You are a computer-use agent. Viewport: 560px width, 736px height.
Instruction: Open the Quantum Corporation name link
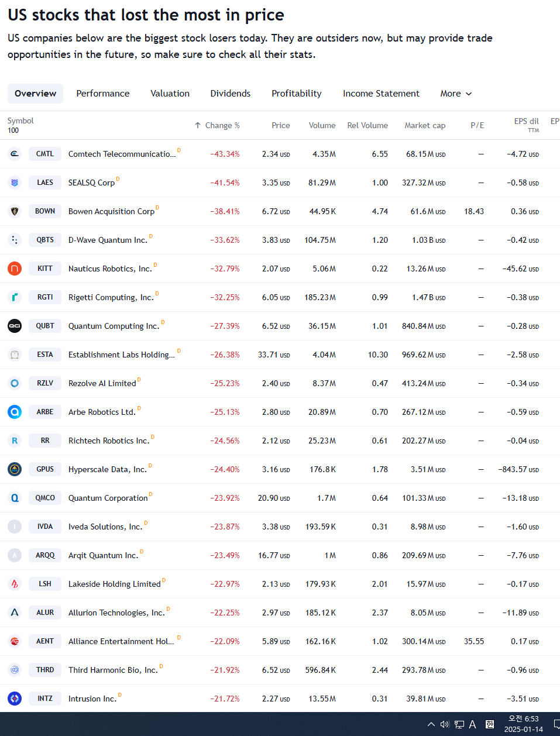108,498
